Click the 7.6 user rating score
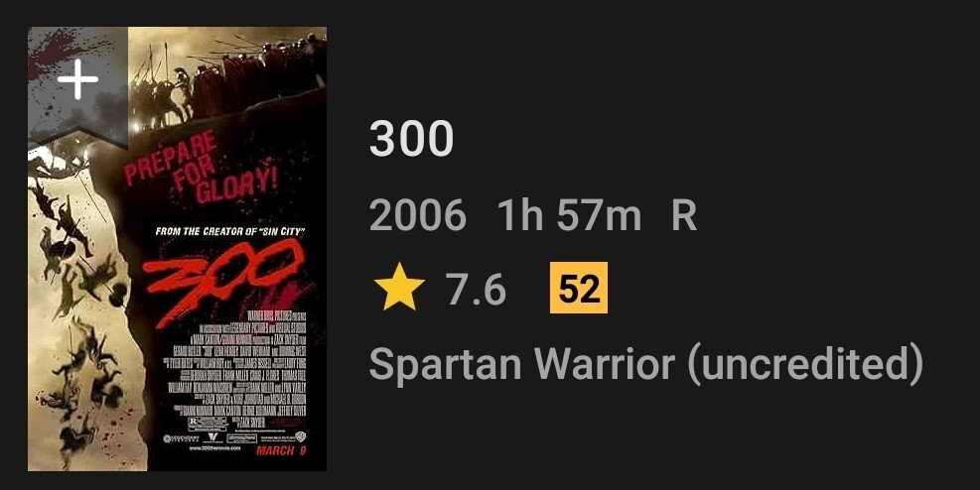Screen dimensions: 980x490 tap(476, 289)
